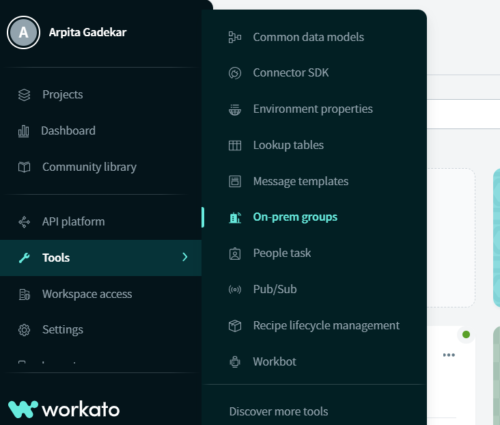Screen dimensions: 500x425
Task: Open Workspace access
Action: click(x=87, y=294)
